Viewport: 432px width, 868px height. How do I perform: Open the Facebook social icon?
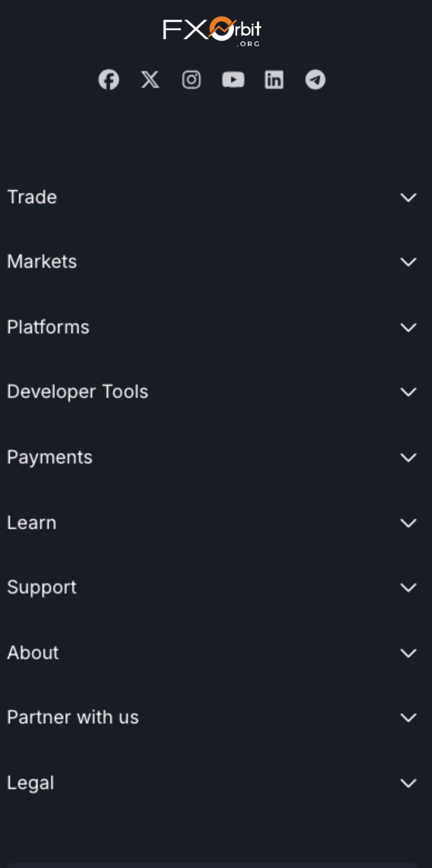click(x=109, y=80)
